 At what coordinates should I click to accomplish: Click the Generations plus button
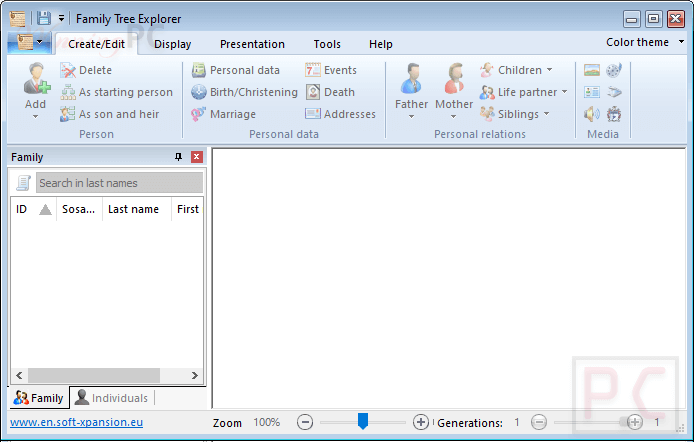(x=634, y=422)
